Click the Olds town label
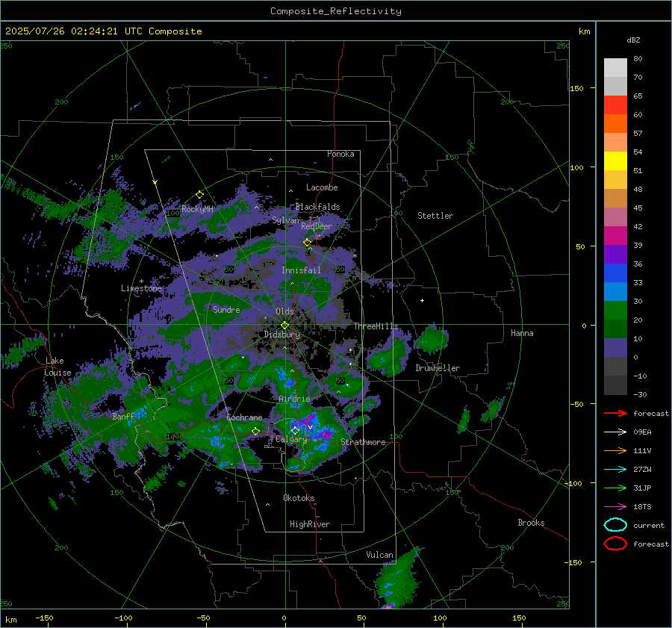Image resolution: width=672 pixels, height=628 pixels. tap(284, 311)
